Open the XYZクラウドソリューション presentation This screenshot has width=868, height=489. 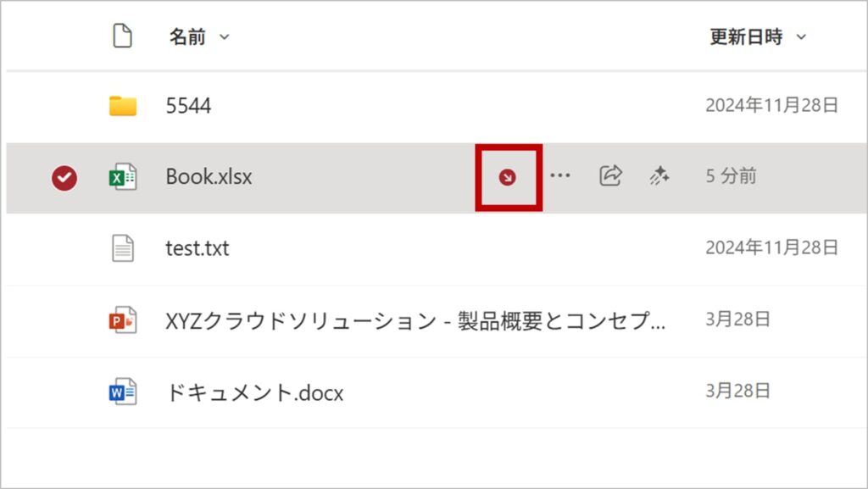[415, 320]
